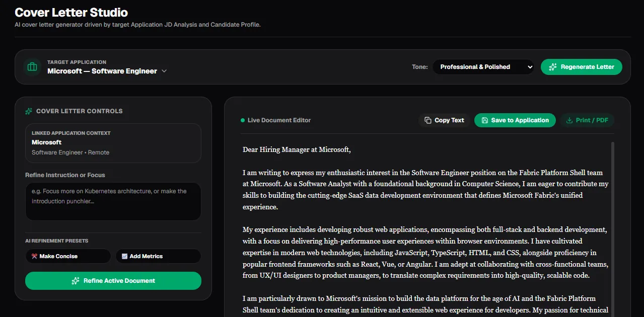
Task: Save the letter to the application
Action: (x=515, y=120)
